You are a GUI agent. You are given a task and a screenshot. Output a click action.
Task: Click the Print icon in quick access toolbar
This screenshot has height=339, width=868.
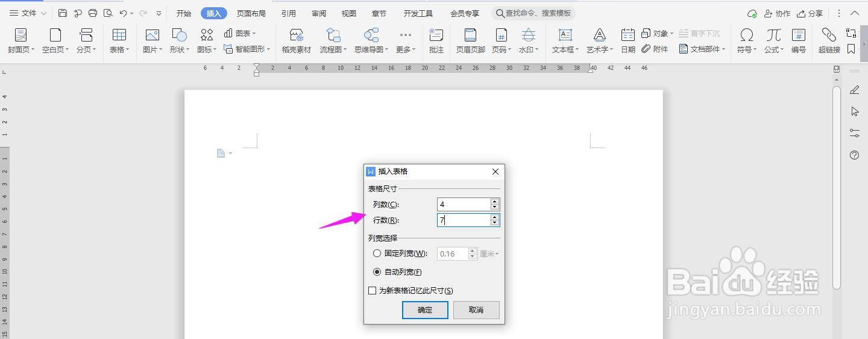tap(92, 13)
